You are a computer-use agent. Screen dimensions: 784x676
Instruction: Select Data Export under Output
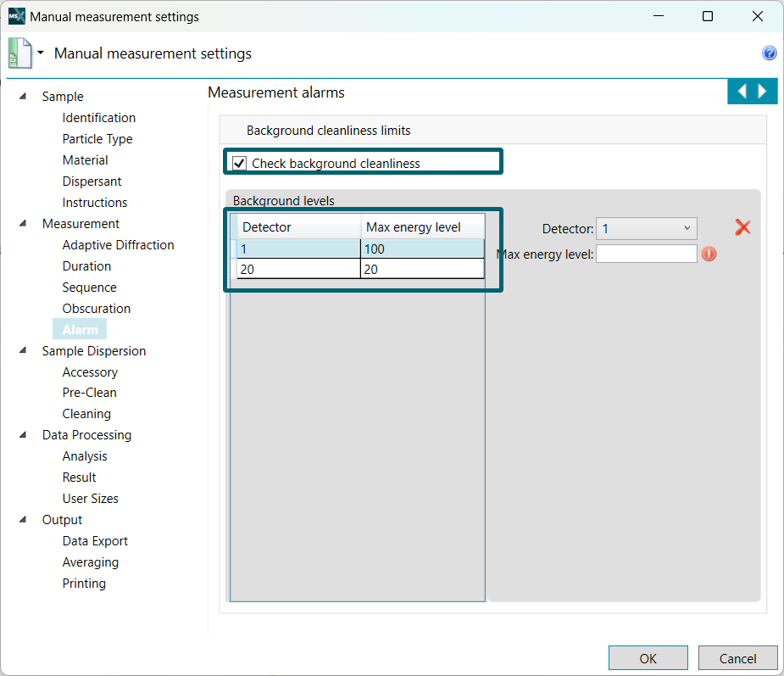(x=95, y=541)
